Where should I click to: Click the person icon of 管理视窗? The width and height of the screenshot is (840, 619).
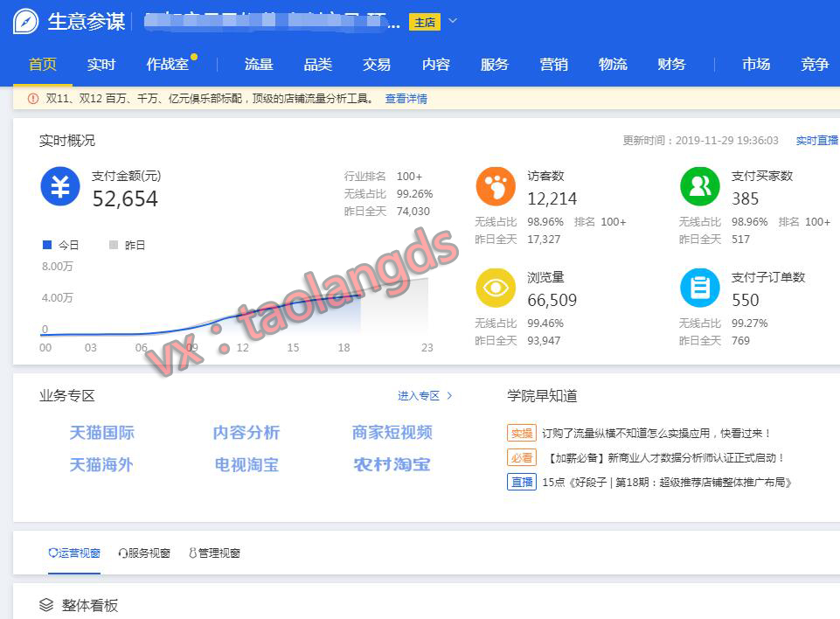coord(193,553)
